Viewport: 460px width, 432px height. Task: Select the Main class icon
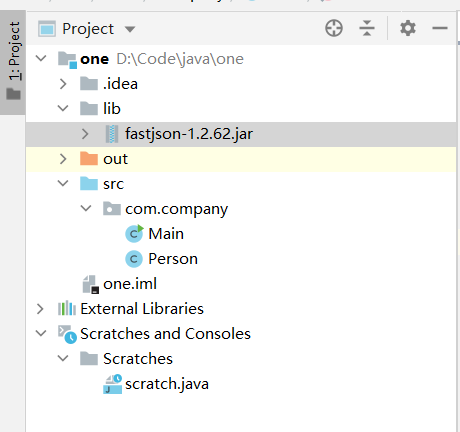134,234
